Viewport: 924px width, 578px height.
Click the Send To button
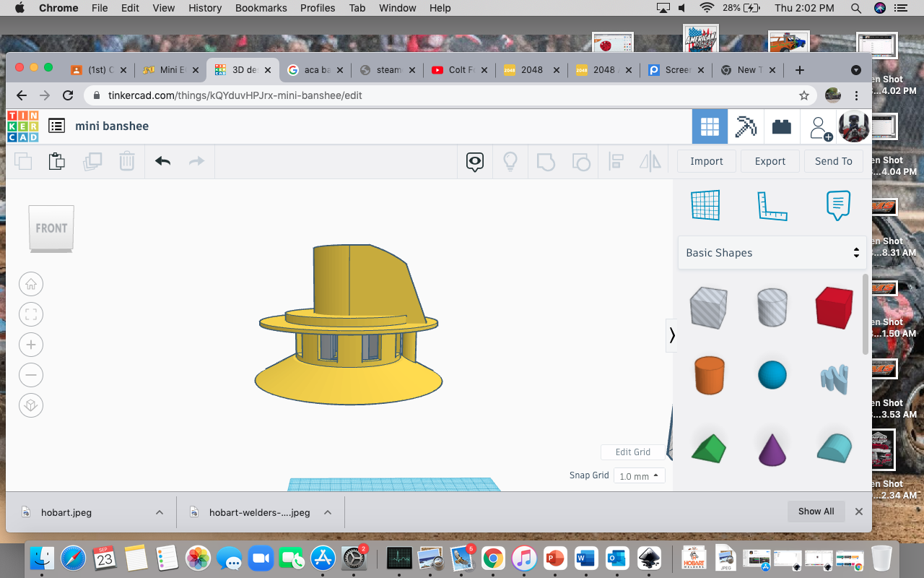(834, 161)
